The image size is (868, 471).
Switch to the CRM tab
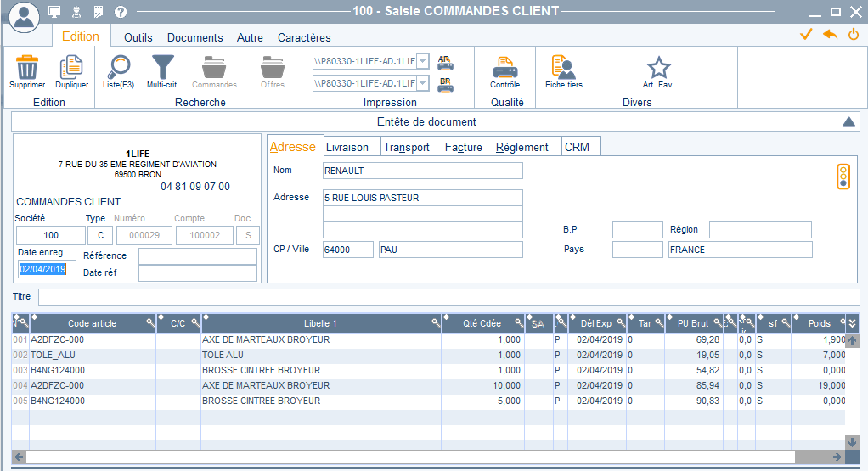pyautogui.click(x=581, y=147)
